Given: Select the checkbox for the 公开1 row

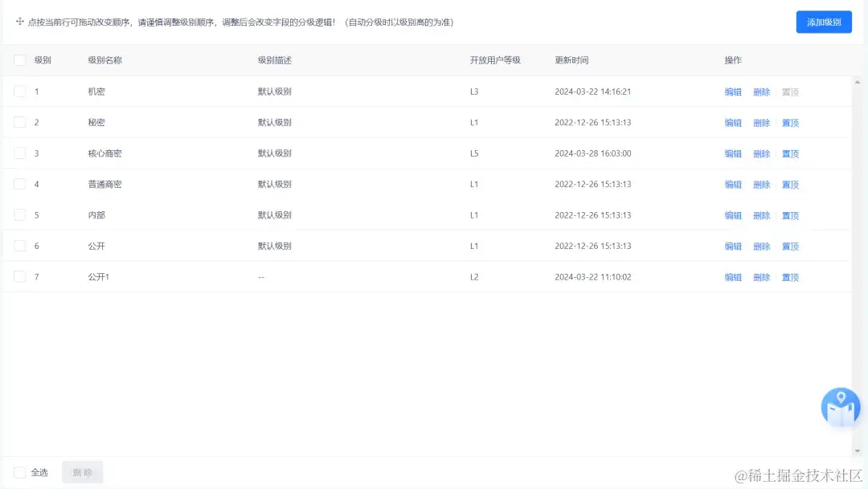Looking at the screenshot, I should [x=20, y=276].
